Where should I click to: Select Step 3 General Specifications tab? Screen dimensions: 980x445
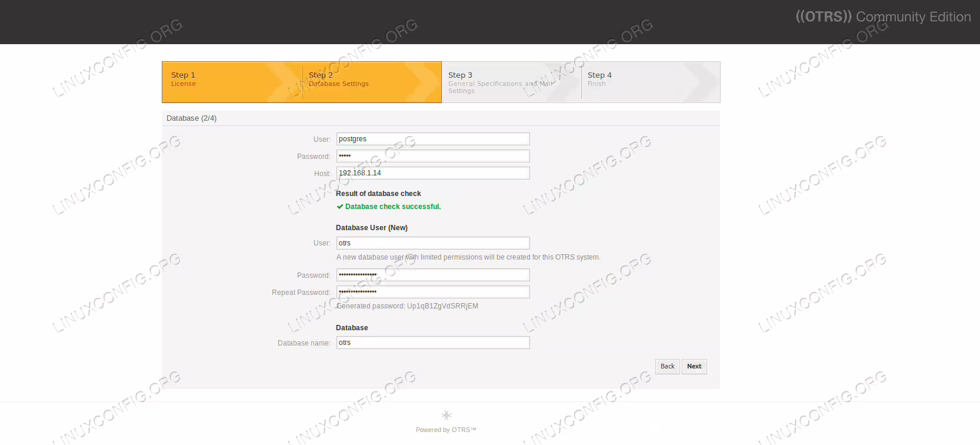511,82
